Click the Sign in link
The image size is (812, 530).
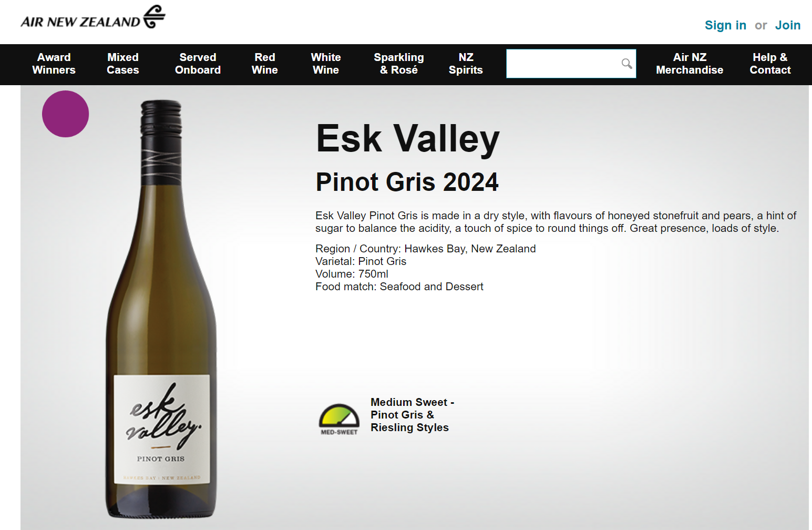coord(725,25)
